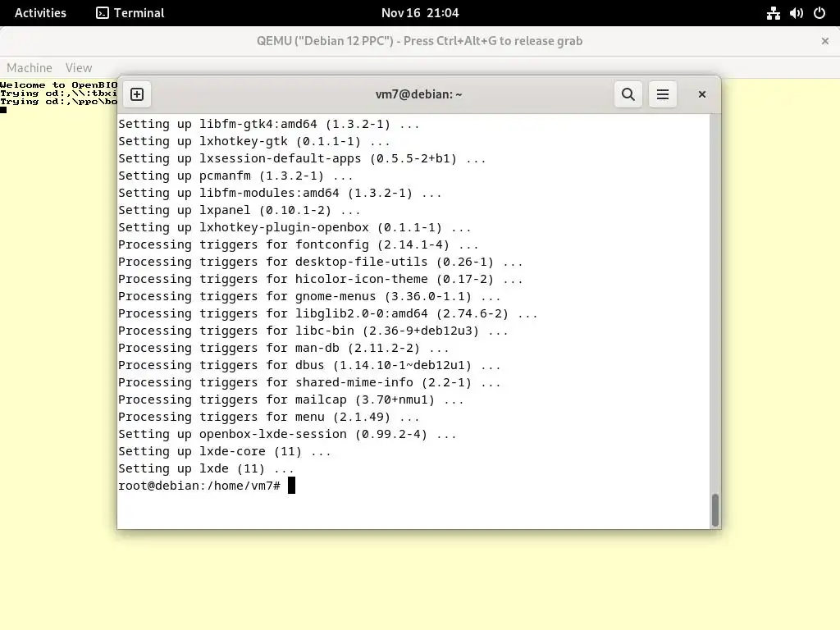Image resolution: width=840 pixels, height=630 pixels.
Task: Open the Activities overview
Action: pos(40,13)
